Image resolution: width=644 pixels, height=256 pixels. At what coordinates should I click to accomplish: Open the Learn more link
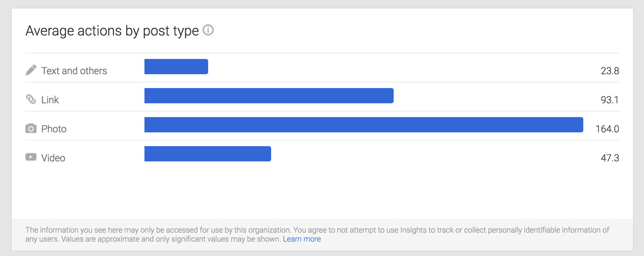coord(302,239)
